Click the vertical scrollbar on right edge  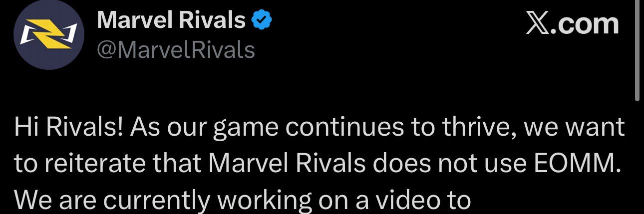637,50
